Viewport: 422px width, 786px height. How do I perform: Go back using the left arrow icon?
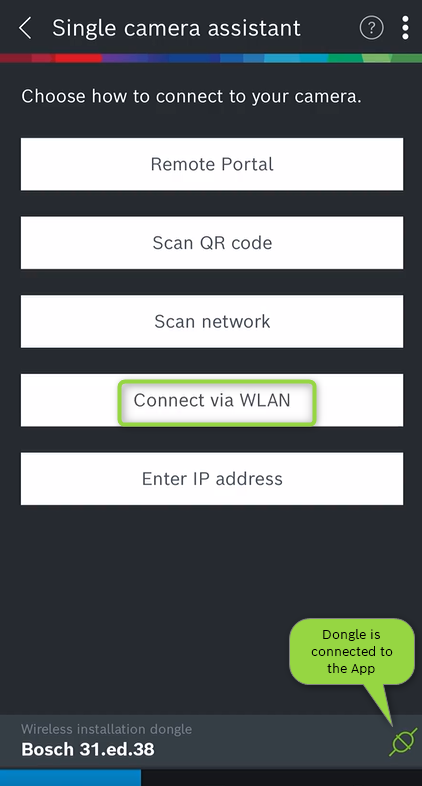tap(25, 28)
